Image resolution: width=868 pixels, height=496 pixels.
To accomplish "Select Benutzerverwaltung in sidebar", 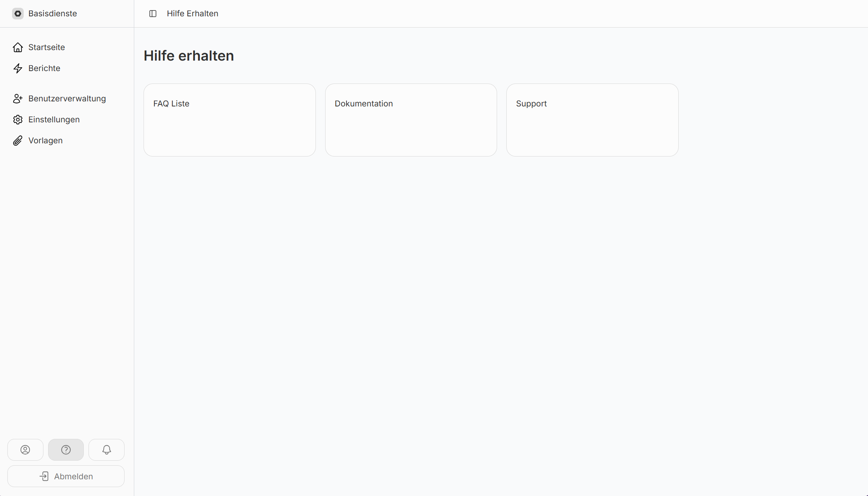I will (x=67, y=99).
